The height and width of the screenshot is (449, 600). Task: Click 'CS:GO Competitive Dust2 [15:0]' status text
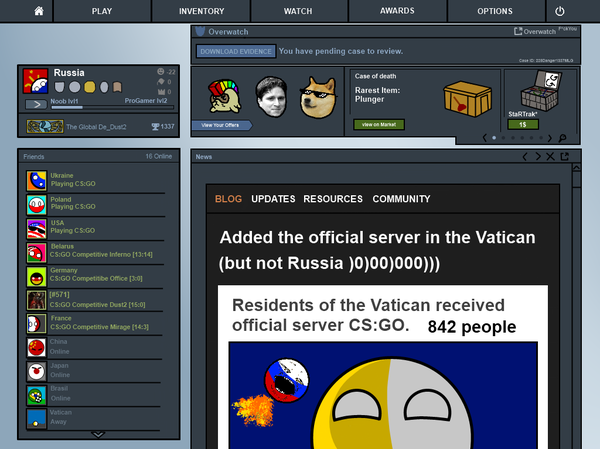[x=97, y=305]
